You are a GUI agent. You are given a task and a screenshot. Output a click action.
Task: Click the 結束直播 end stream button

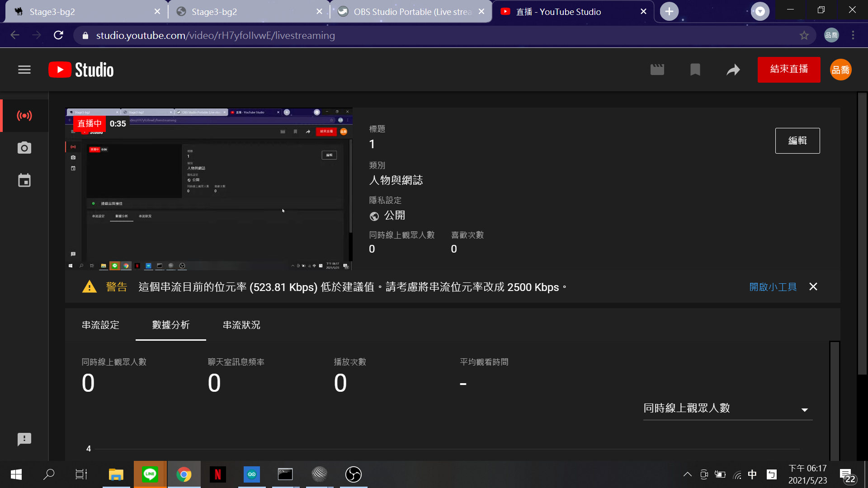tap(789, 70)
